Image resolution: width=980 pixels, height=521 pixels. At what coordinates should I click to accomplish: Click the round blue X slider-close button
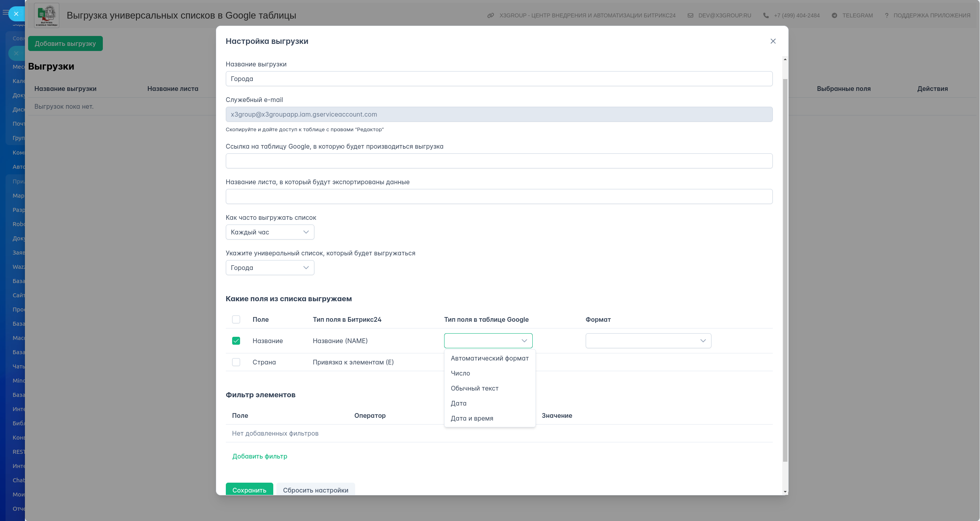[16, 14]
